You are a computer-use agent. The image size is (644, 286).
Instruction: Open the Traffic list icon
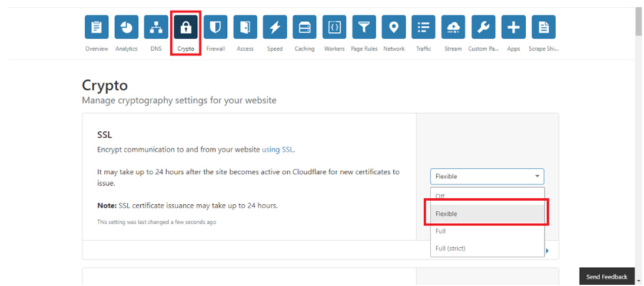(x=423, y=28)
